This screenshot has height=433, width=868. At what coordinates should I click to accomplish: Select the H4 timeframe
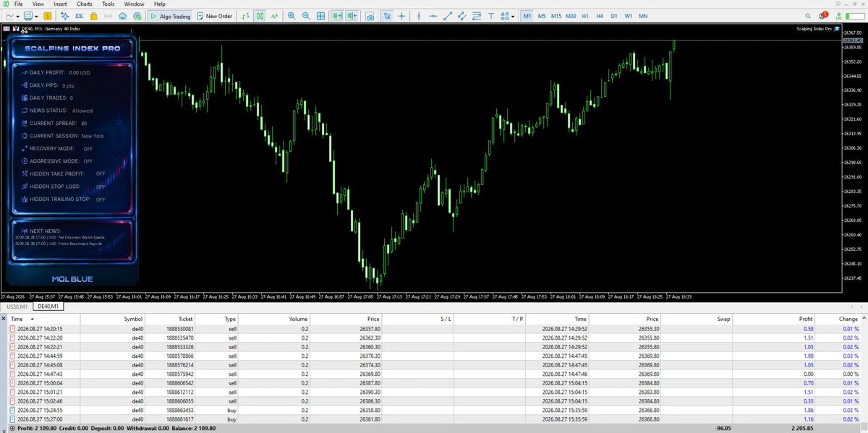tap(600, 16)
